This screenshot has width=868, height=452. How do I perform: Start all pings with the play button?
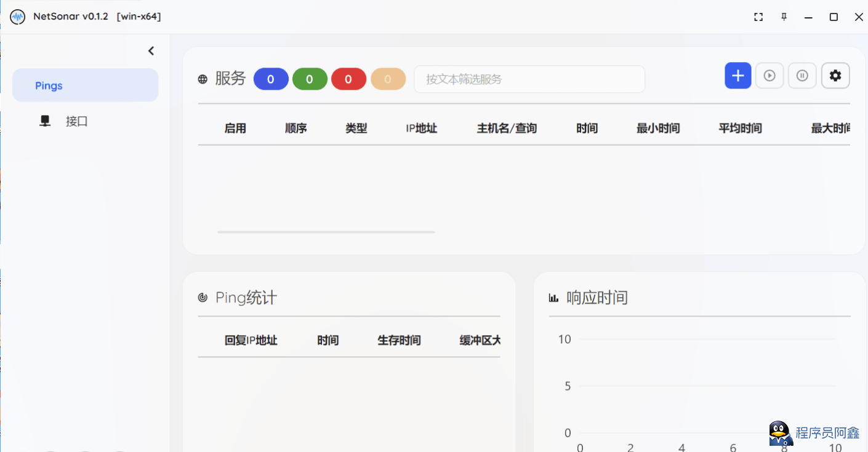769,76
